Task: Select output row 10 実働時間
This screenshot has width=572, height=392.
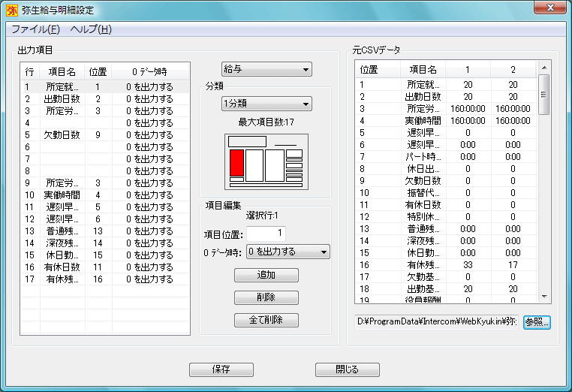Action: 105,195
